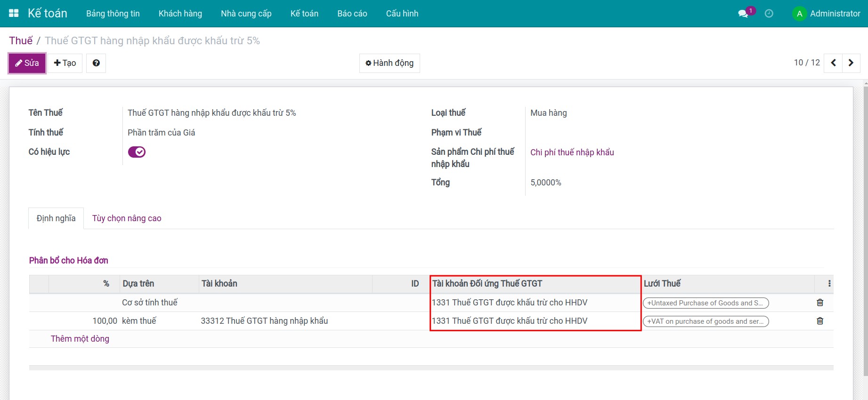Open the activities clock icon

click(769, 14)
